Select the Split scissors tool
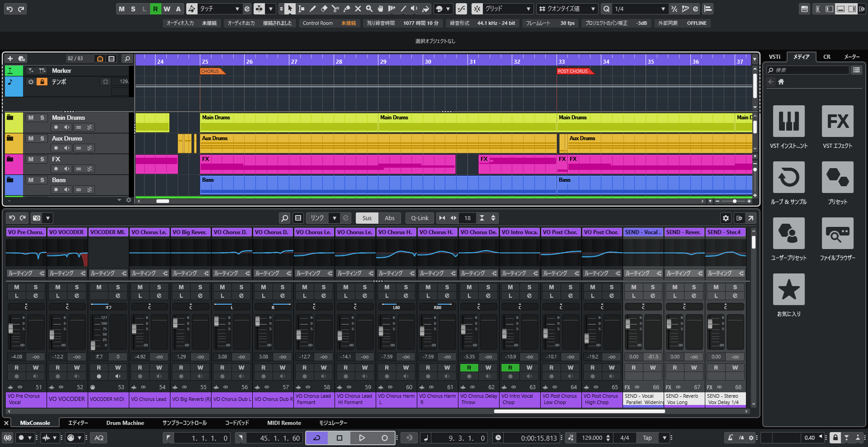The height and width of the screenshot is (447, 868). point(335,9)
